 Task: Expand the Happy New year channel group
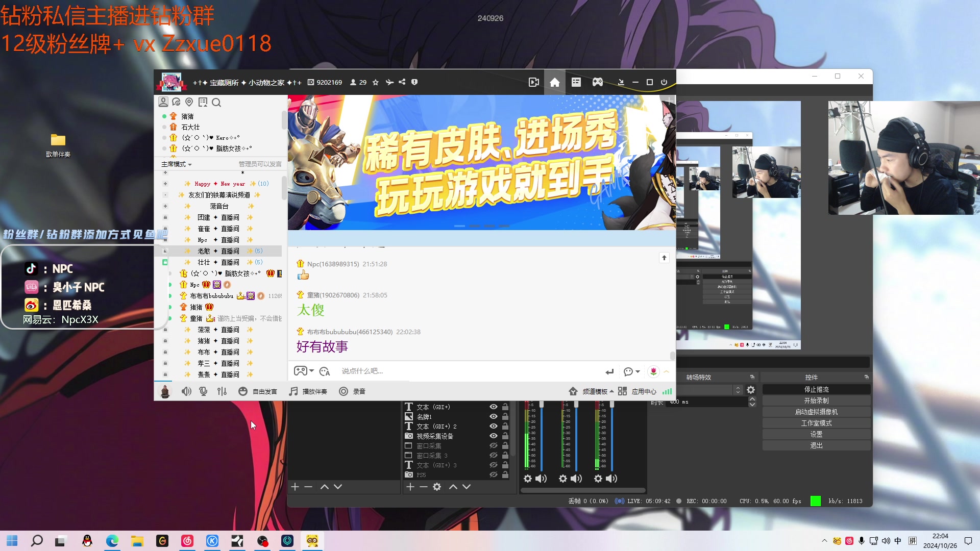[x=165, y=184]
